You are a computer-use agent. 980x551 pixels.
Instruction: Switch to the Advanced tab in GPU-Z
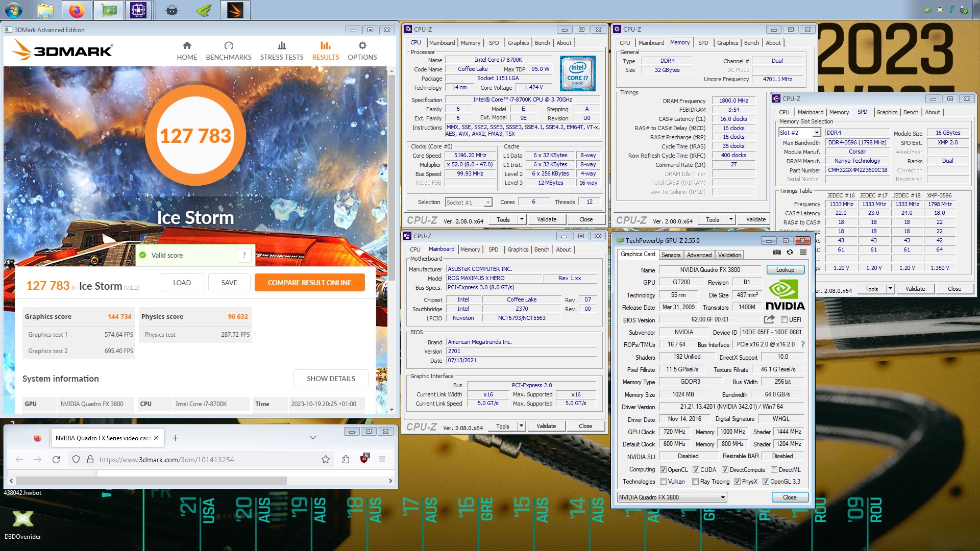[x=699, y=255]
